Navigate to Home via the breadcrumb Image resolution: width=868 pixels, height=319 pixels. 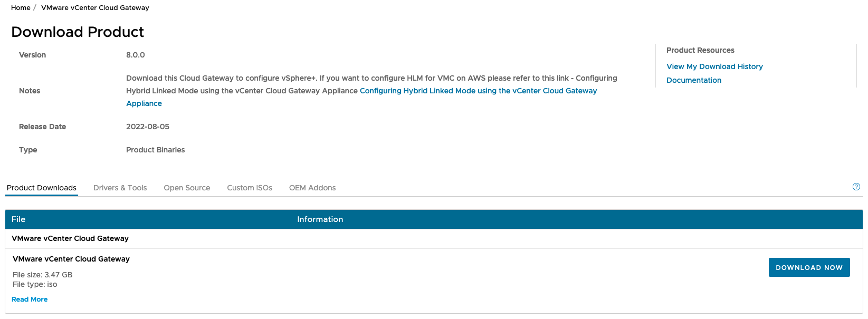[x=21, y=7]
